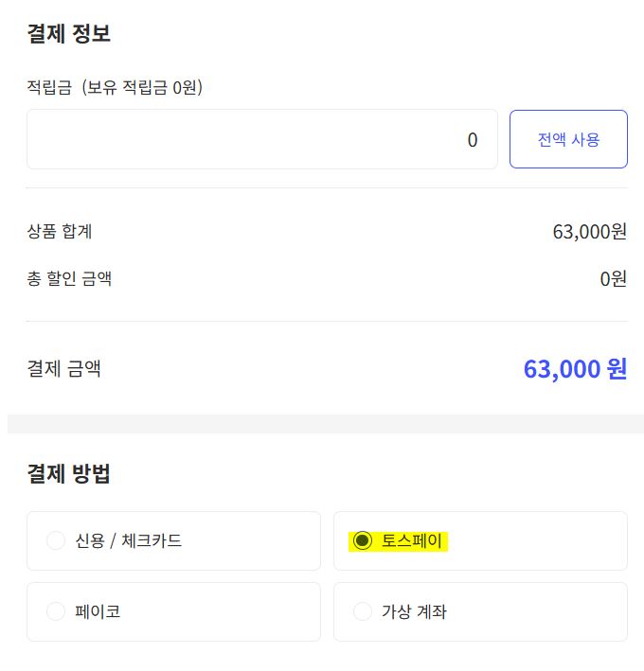The width and height of the screenshot is (644, 671).
Task: Click the 결제 정보 heading
Action: pyautogui.click(x=69, y=34)
